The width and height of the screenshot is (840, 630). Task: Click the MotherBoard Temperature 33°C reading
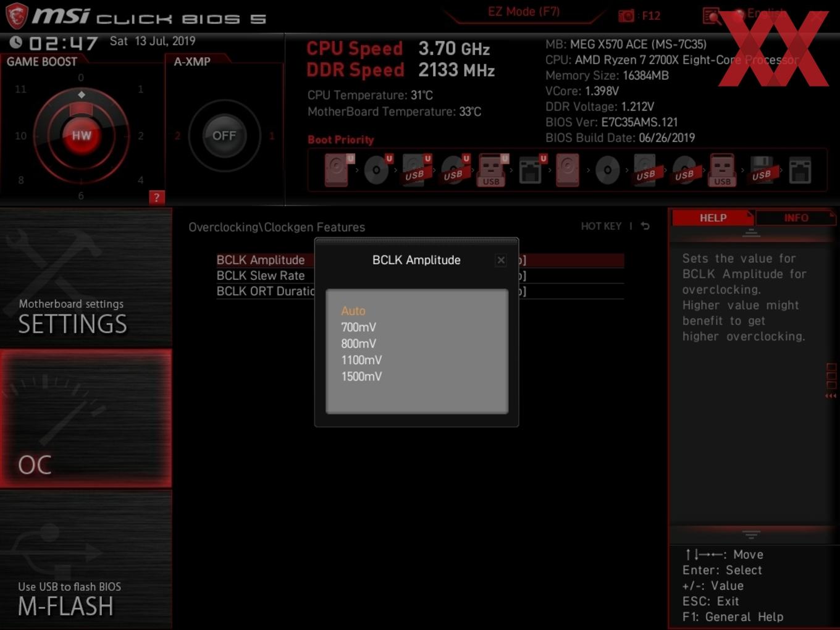tap(394, 112)
